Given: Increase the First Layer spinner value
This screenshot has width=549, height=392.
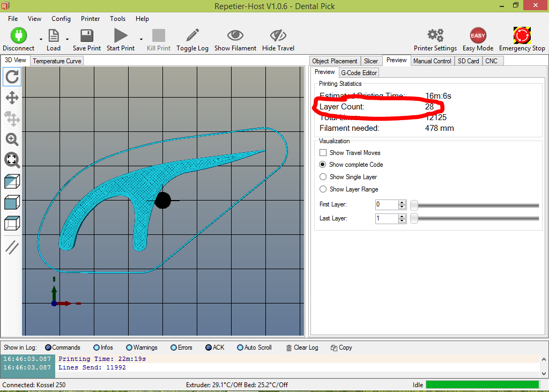Looking at the screenshot, I should [402, 203].
